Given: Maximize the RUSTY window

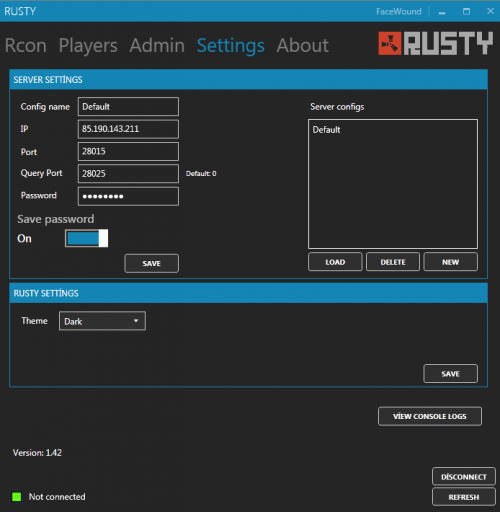Looking at the screenshot, I should (466, 12).
